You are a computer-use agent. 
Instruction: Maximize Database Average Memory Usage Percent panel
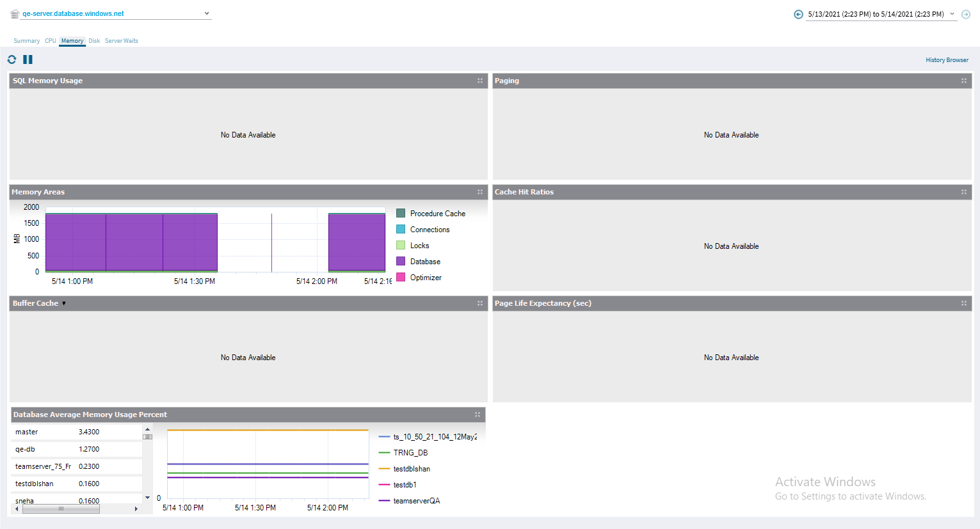[478, 415]
